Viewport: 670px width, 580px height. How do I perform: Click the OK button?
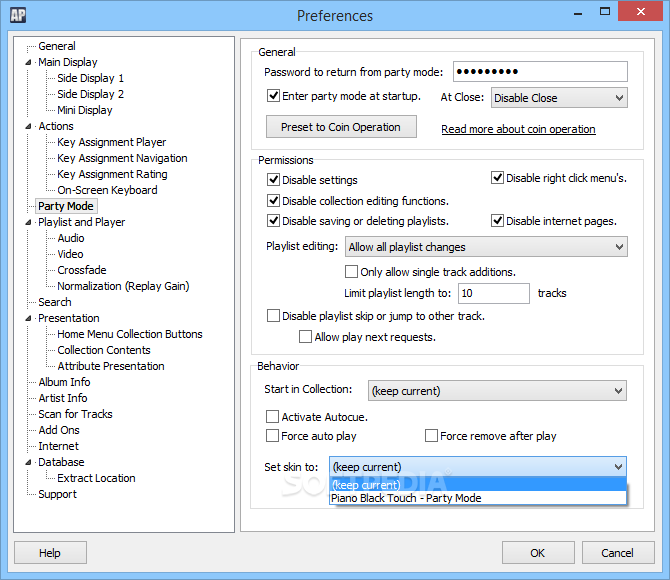pyautogui.click(x=538, y=553)
